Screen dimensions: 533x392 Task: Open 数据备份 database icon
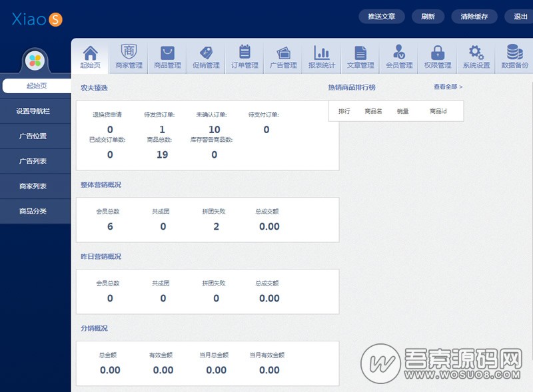point(514,52)
